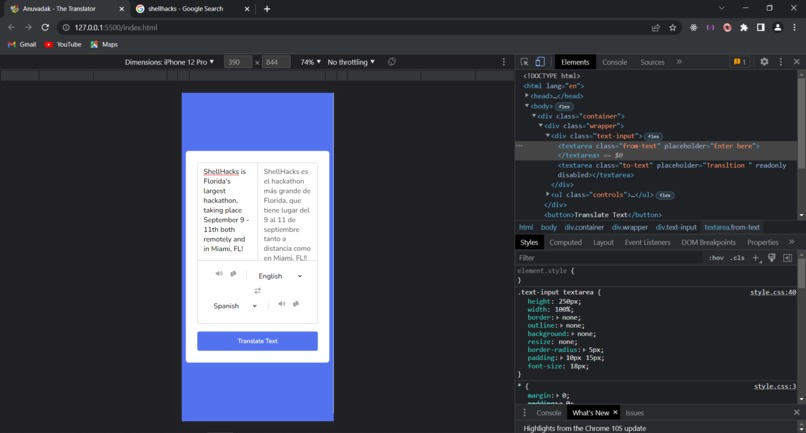Open the Issues drawer tab
This screenshot has width=806, height=433.
pyautogui.click(x=634, y=413)
